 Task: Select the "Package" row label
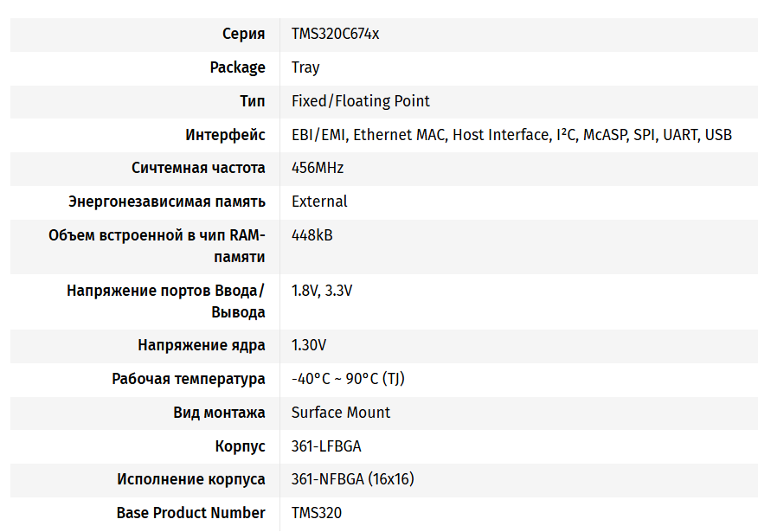point(237,67)
